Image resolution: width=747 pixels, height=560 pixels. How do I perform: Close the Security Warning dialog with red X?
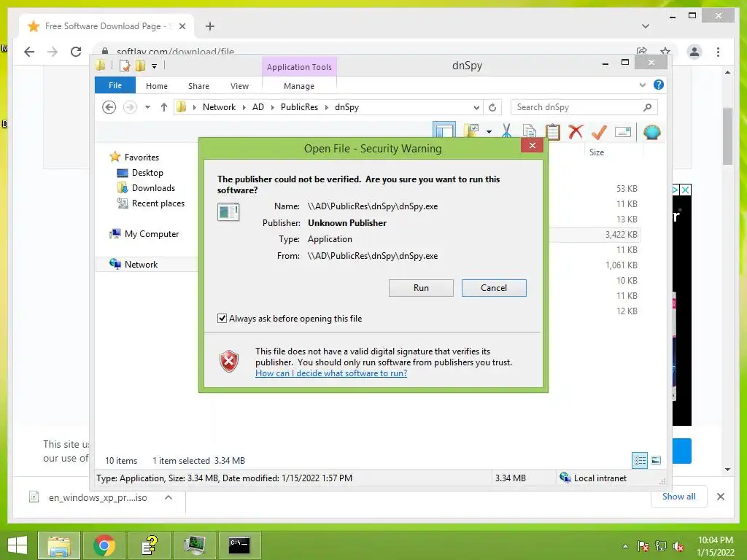(x=532, y=145)
